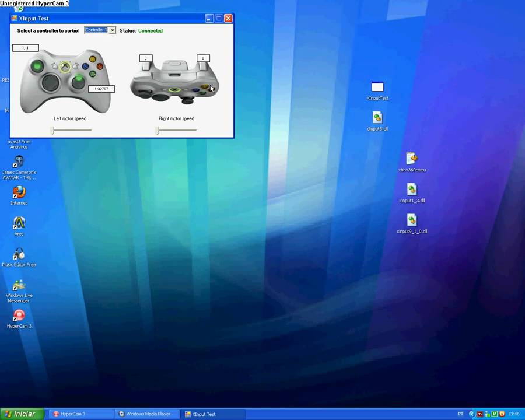
Task: Click the Messenger tray icon
Action: click(487, 414)
